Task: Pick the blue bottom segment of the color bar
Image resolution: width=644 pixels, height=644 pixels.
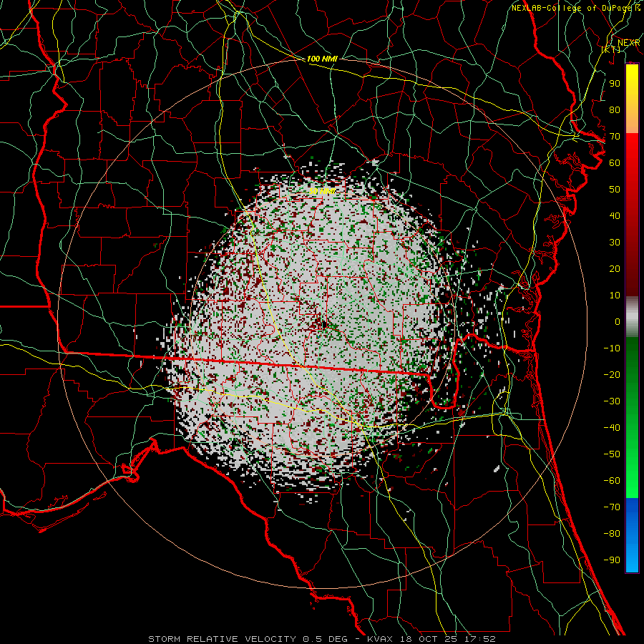Action: pos(632,535)
